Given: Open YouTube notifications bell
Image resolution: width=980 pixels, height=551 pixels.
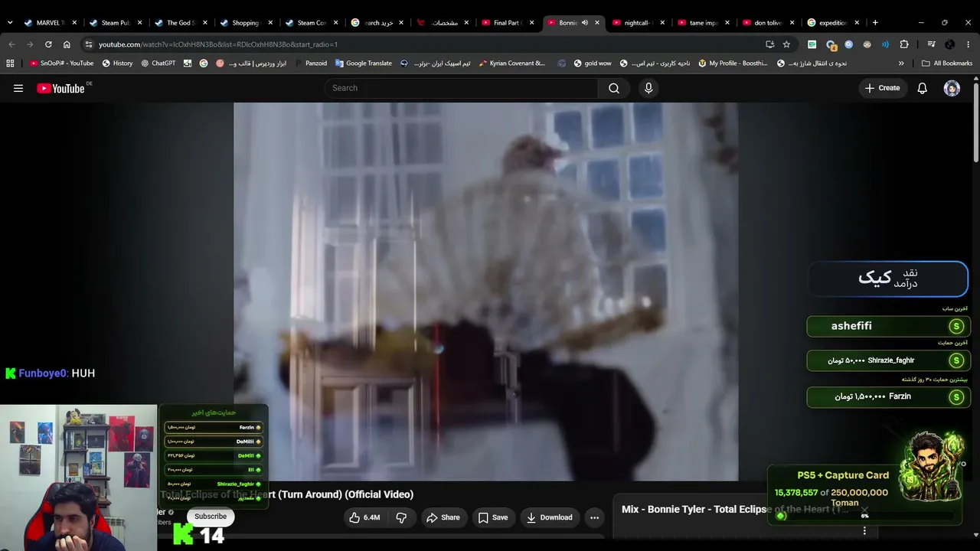Looking at the screenshot, I should pos(923,88).
